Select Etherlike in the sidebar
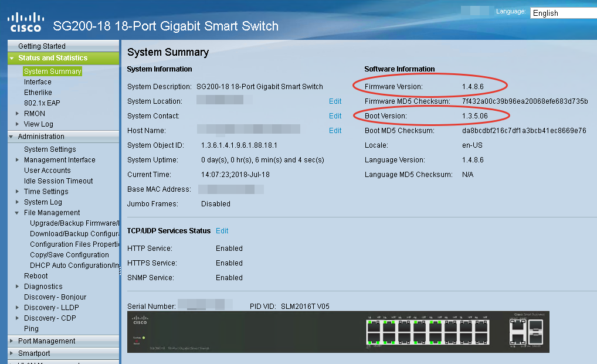 (x=38, y=93)
